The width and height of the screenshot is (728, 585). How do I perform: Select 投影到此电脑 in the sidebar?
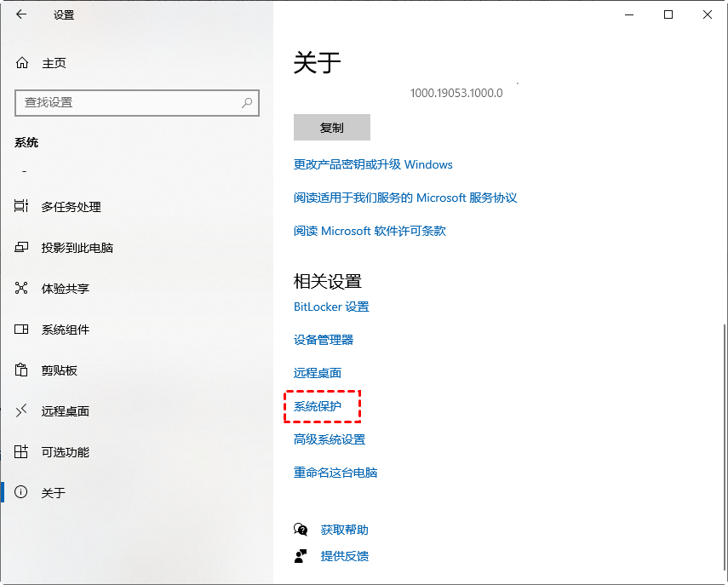77,248
